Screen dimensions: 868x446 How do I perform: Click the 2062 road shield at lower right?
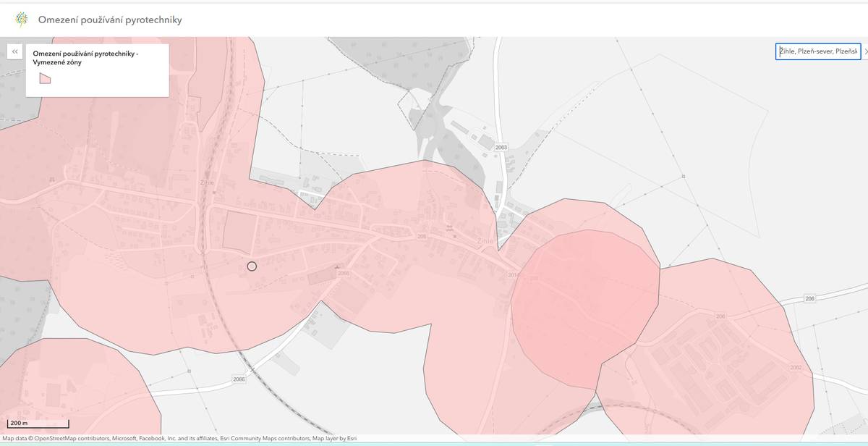[796, 368]
